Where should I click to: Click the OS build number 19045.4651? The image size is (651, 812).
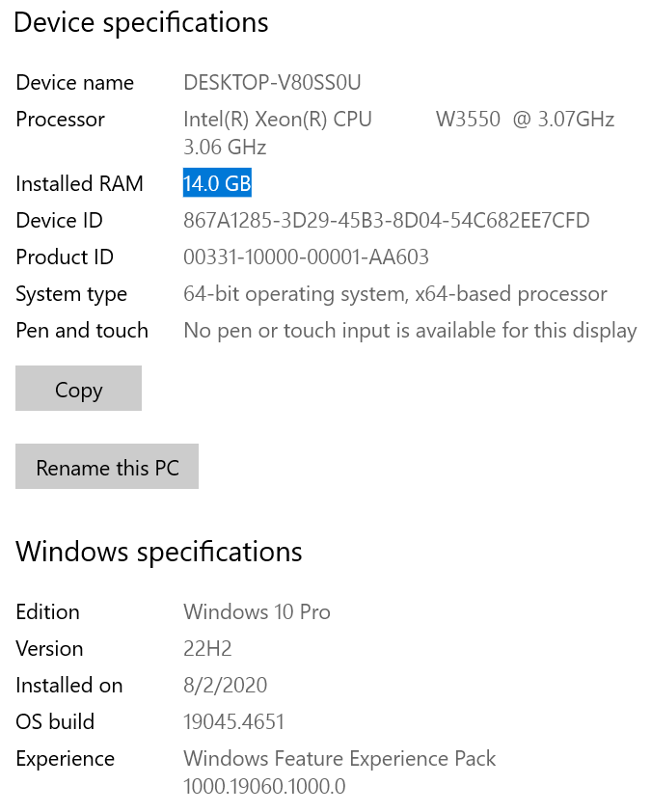pyautogui.click(x=233, y=722)
